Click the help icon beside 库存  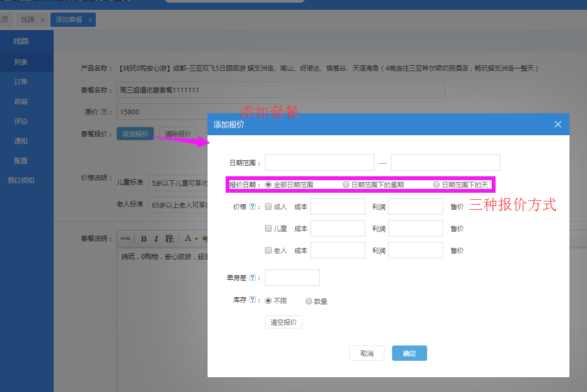[252, 300]
